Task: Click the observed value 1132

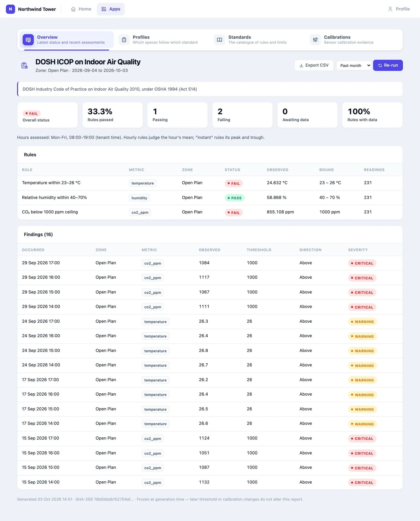Action: coord(204,482)
